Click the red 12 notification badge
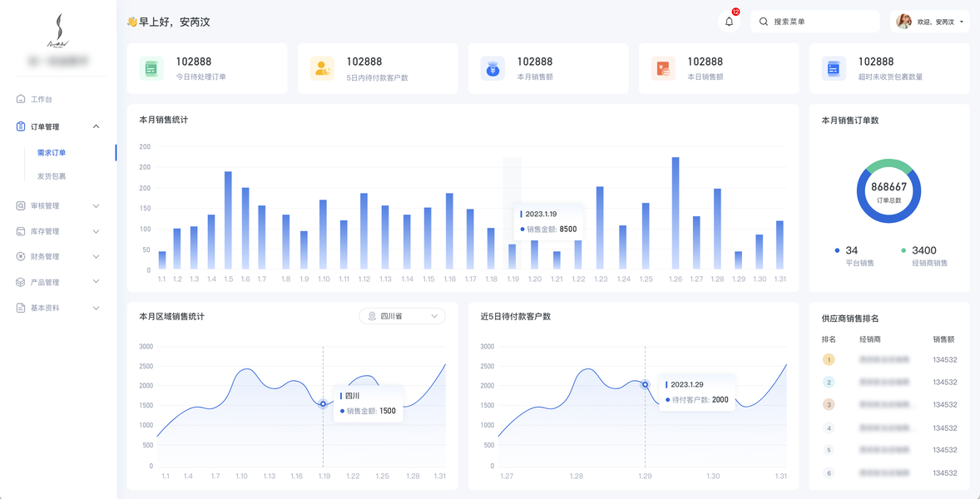 click(x=735, y=12)
